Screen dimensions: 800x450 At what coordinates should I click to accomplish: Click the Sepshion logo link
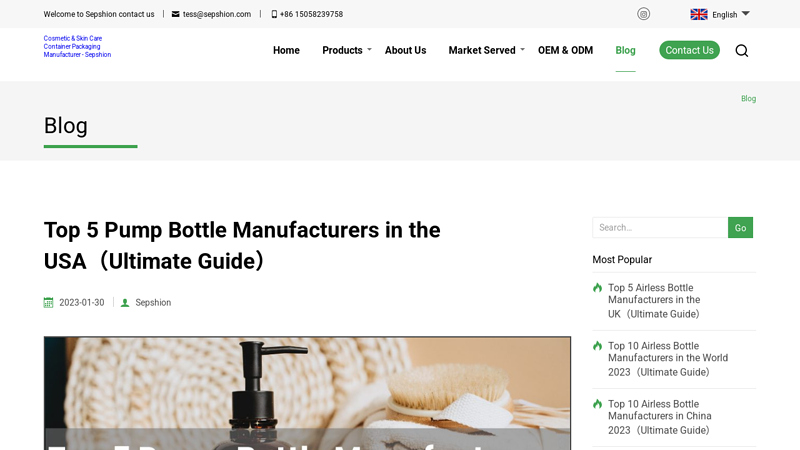pos(77,46)
